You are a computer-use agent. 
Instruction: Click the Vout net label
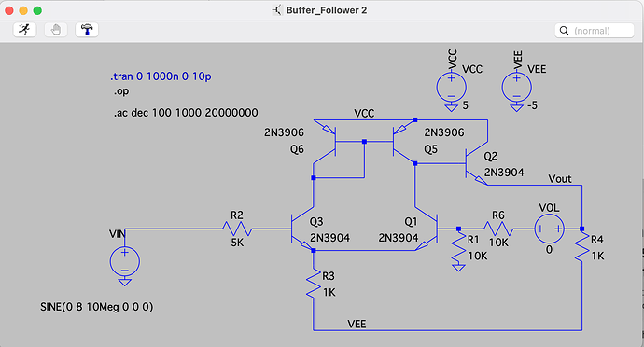(x=560, y=179)
